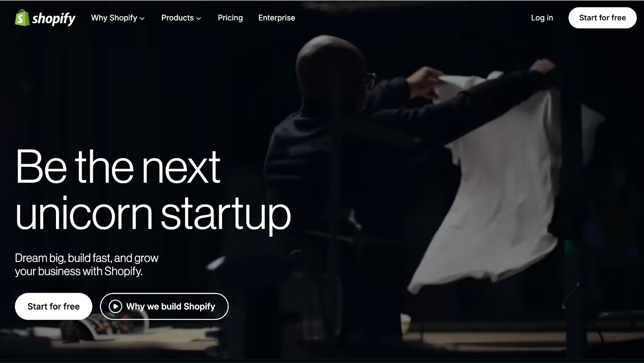Click the circular play icon
Image resolution: width=644 pixels, height=363 pixels.
click(115, 306)
